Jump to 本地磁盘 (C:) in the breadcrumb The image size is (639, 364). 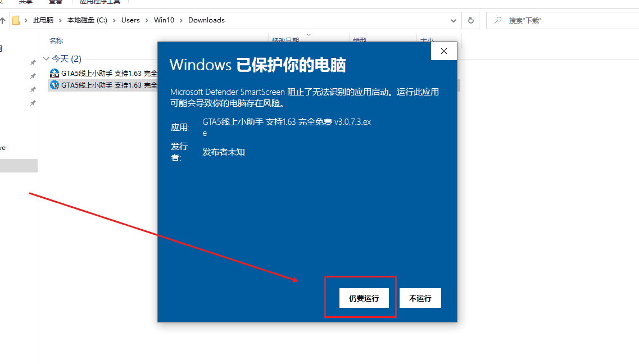pos(87,20)
